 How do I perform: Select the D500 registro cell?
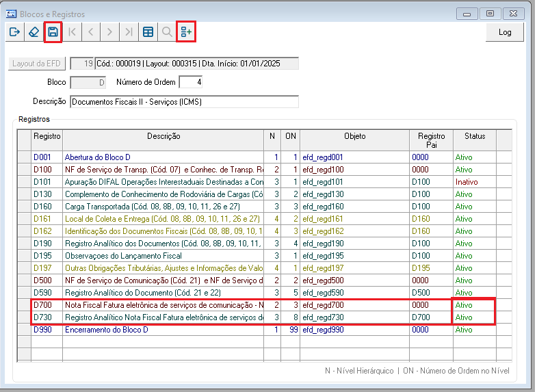point(47,280)
